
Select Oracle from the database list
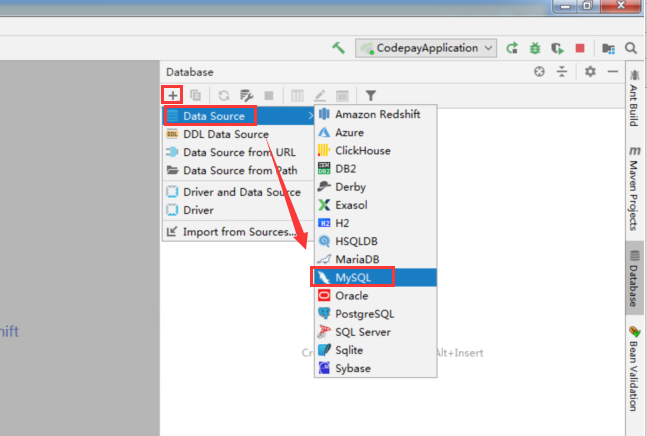click(x=375, y=296)
